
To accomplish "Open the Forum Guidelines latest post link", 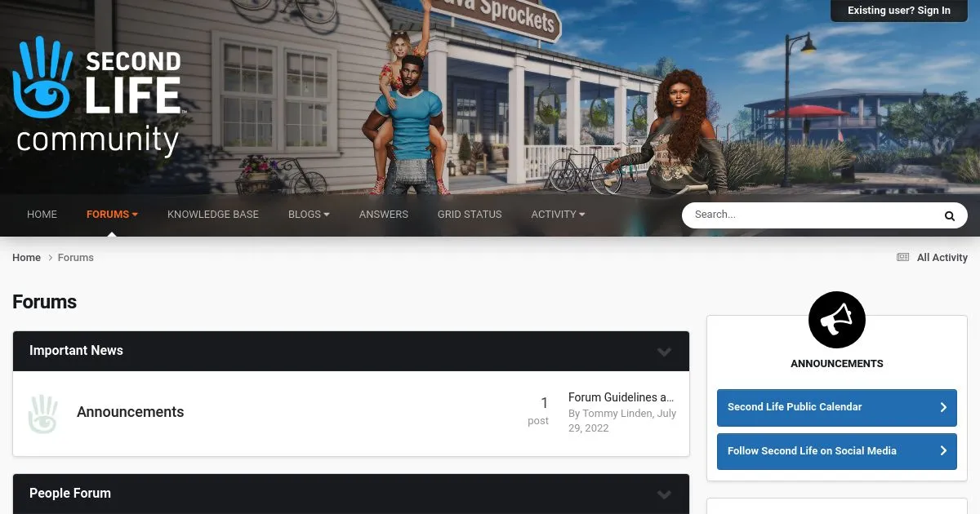I will 621,397.
